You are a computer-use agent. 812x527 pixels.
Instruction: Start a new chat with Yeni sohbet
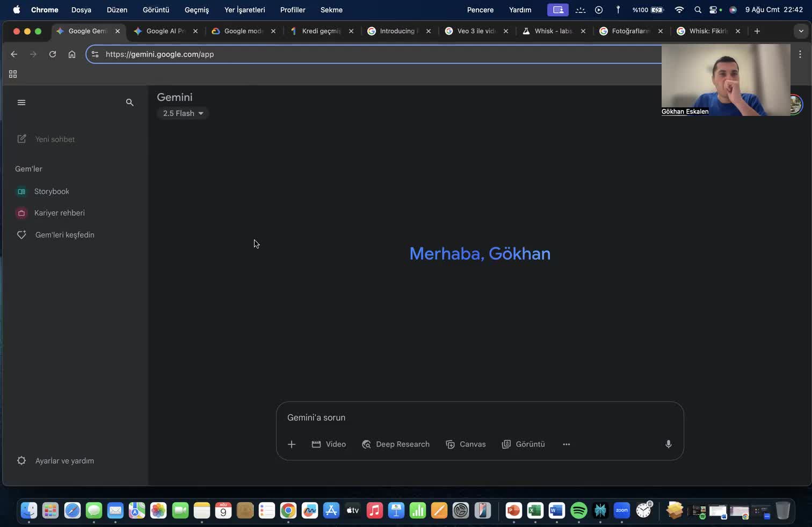pyautogui.click(x=46, y=139)
